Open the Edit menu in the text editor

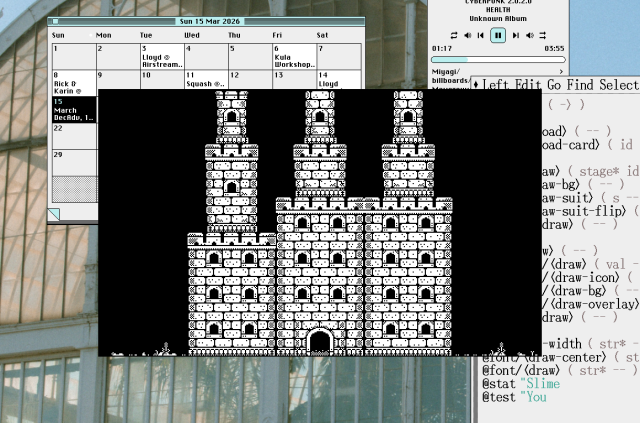click(x=528, y=85)
